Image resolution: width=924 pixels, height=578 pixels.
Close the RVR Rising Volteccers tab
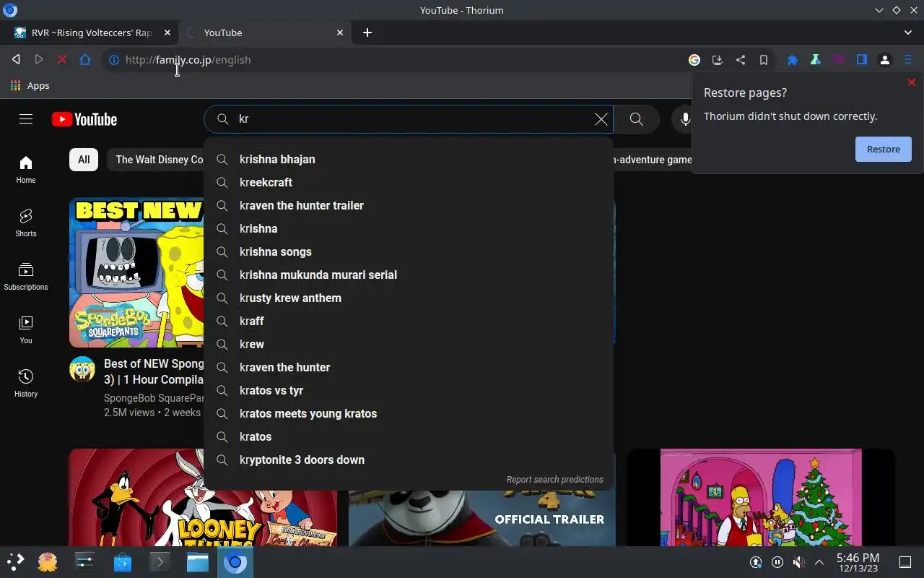pos(167,33)
